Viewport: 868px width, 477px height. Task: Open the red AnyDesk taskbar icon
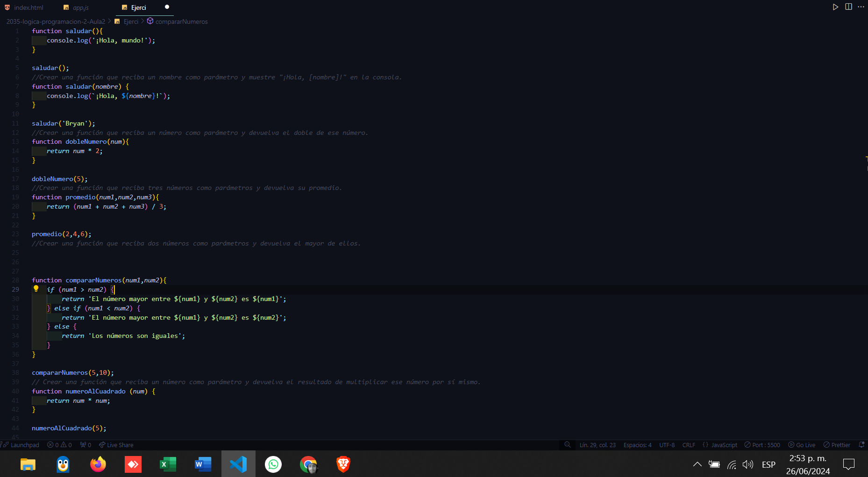[x=133, y=464]
